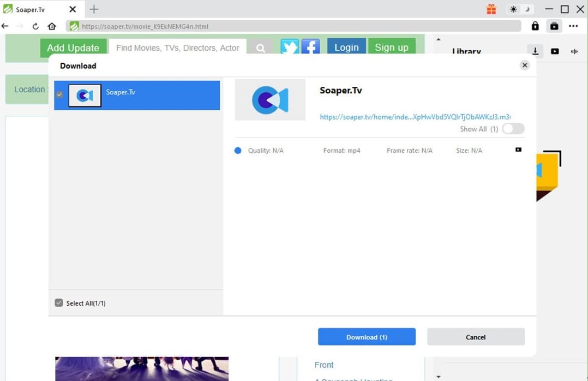The width and height of the screenshot is (588, 381).
Task: Click the address bar URL field
Action: pyautogui.click(x=295, y=26)
